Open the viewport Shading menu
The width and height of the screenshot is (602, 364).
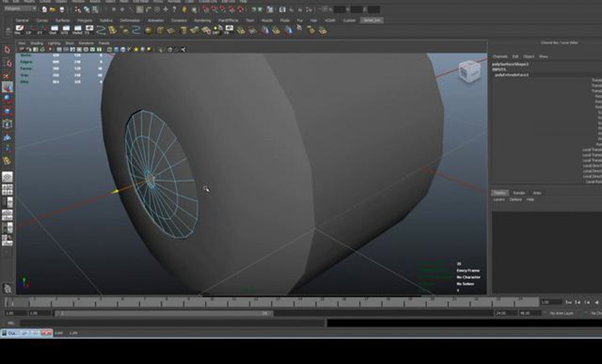(37, 43)
